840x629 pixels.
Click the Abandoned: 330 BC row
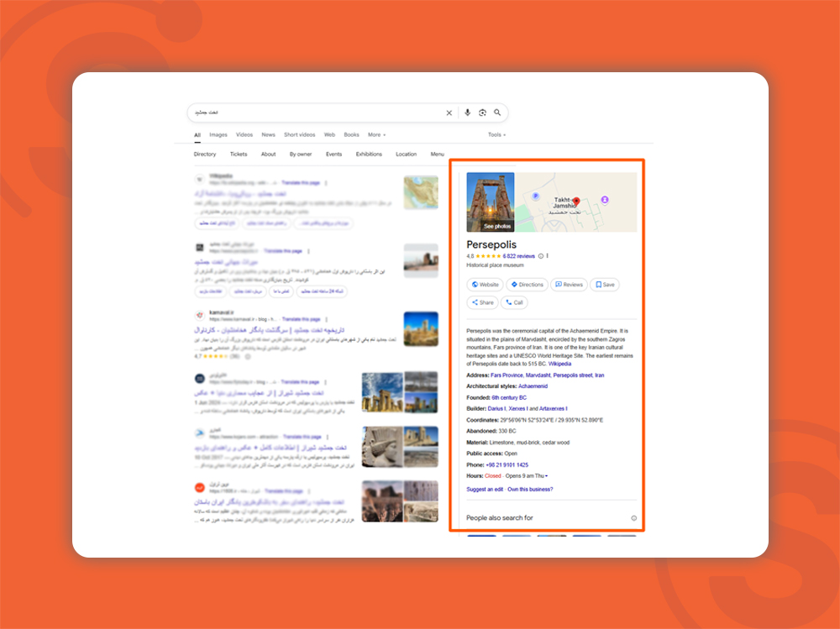pyautogui.click(x=491, y=432)
